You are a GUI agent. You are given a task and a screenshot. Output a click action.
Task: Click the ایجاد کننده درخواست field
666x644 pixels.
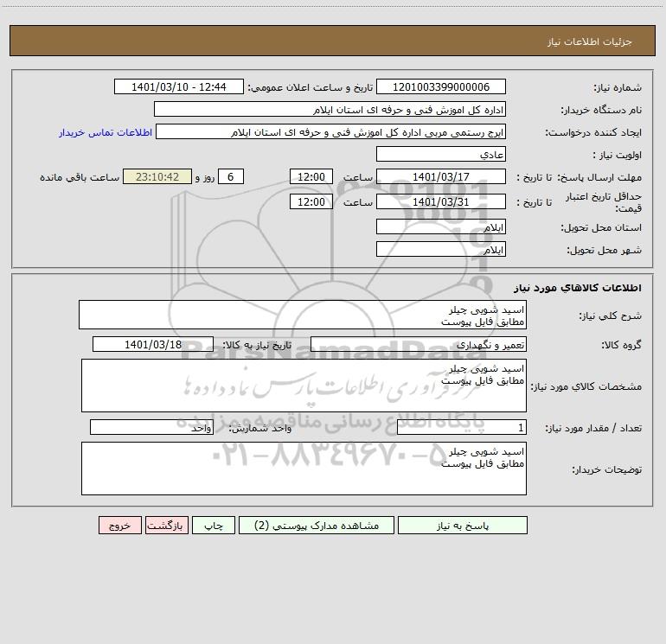point(330,131)
